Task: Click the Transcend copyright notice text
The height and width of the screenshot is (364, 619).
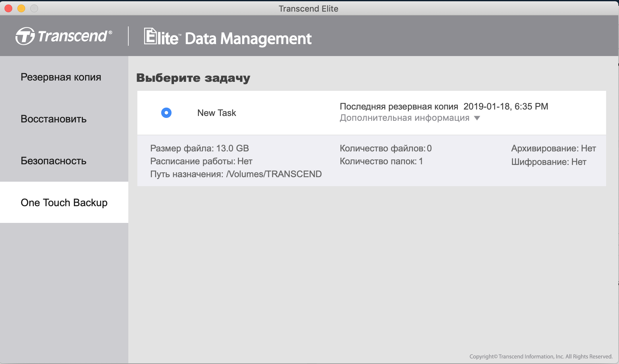Action: 541,356
